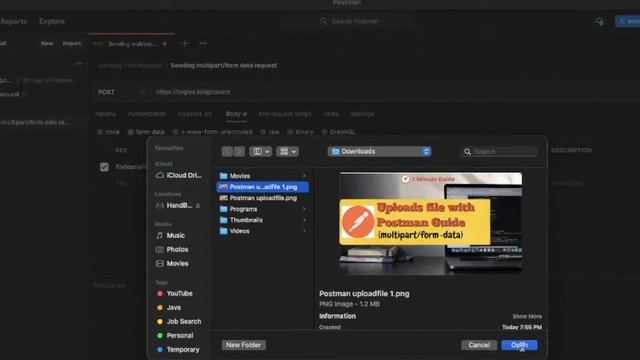Open a new request tab with plus
Viewport: 640px width, 360px height.
(184, 43)
